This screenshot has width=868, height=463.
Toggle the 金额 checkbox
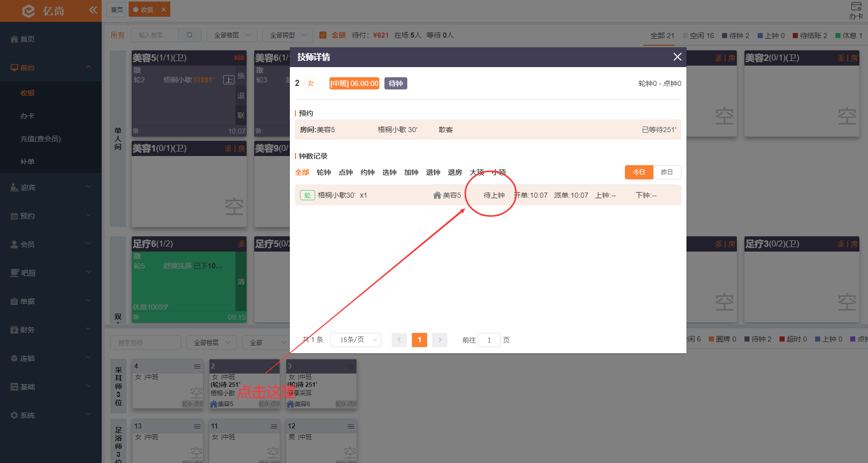322,35
